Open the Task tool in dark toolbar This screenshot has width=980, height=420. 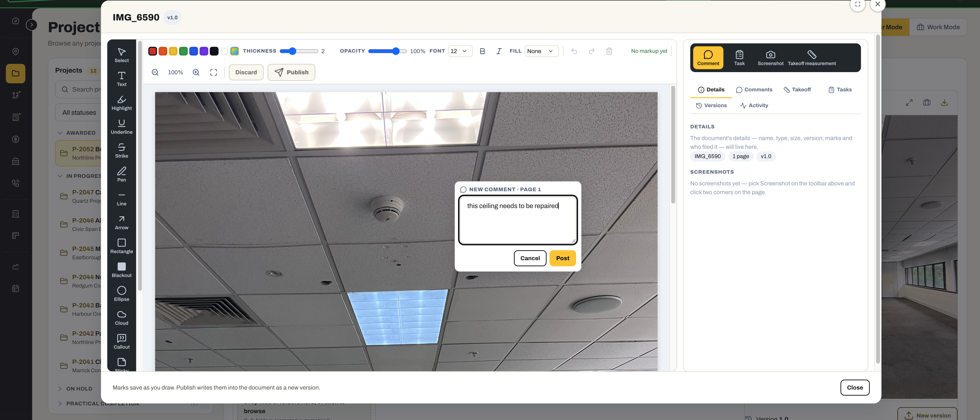739,58
